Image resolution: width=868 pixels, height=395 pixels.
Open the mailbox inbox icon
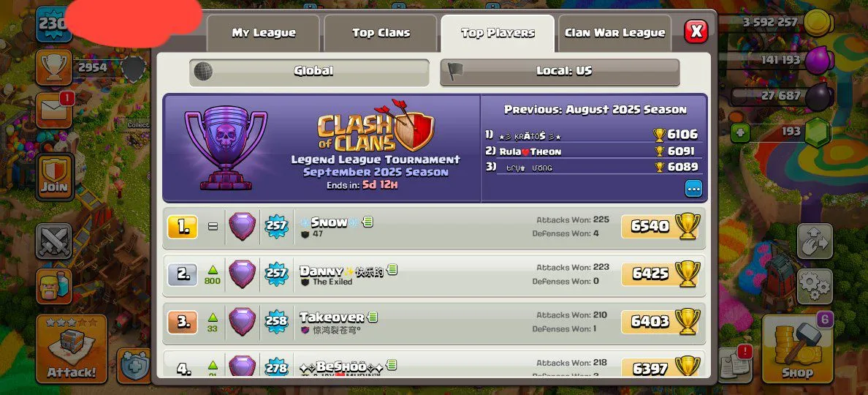53,110
